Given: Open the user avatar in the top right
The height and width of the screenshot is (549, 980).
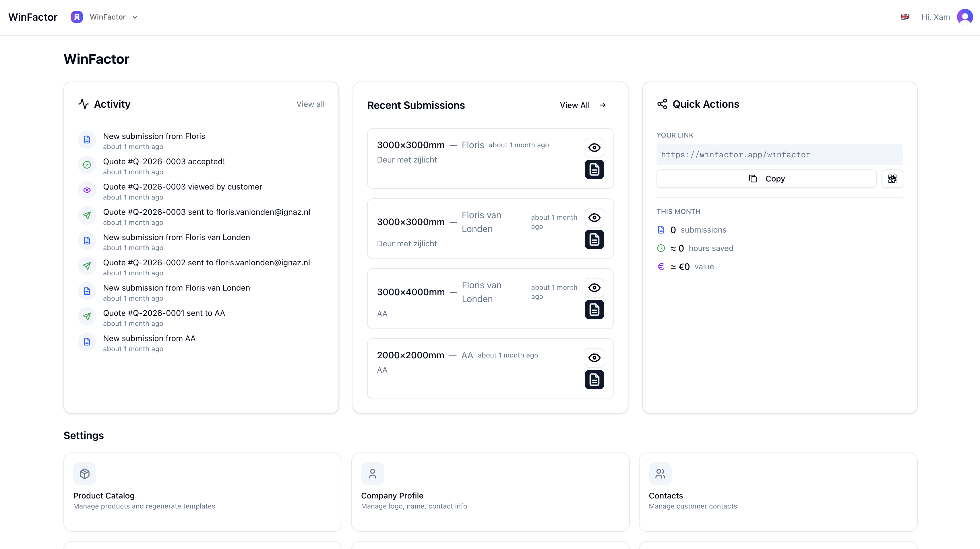Looking at the screenshot, I should [964, 17].
